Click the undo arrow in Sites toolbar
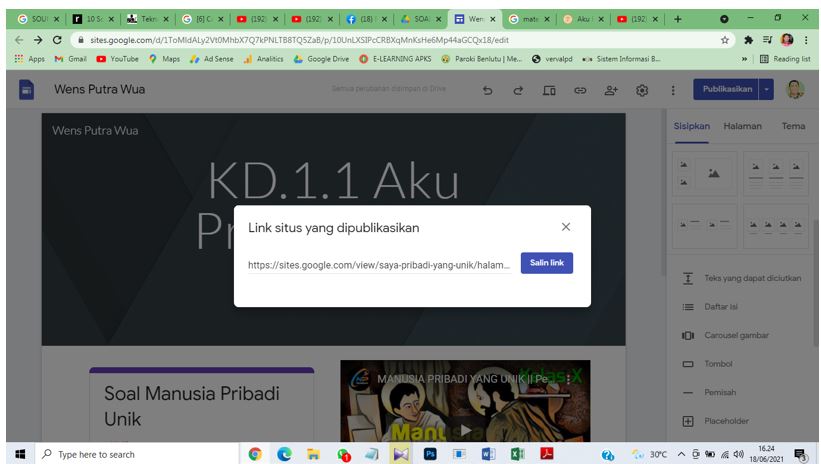Image resolution: width=821 pixels, height=464 pixels. coord(487,90)
